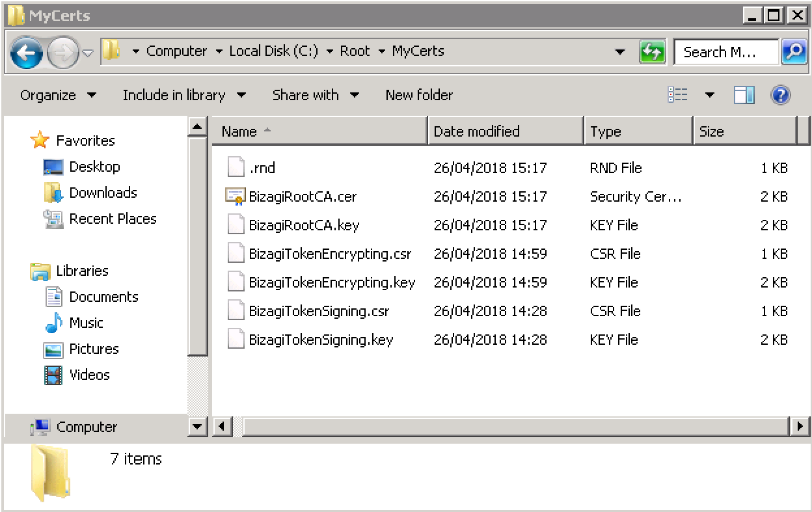Select Computer in the navigation pane
Viewport: 812px width, 512px height.
pyautogui.click(x=87, y=427)
